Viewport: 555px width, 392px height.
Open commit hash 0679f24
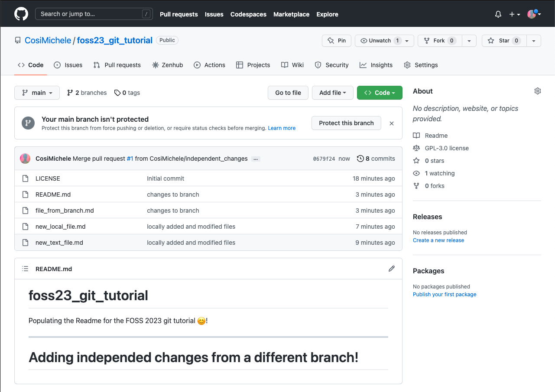tap(324, 159)
